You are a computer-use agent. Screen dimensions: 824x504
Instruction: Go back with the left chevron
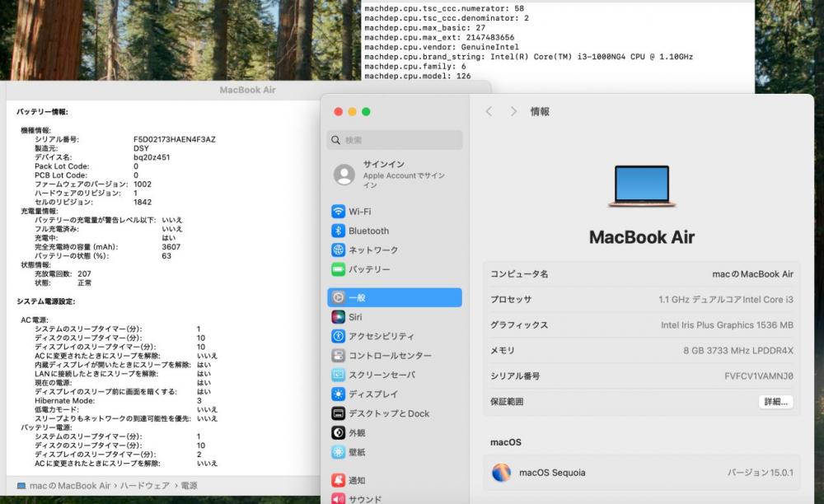489,111
